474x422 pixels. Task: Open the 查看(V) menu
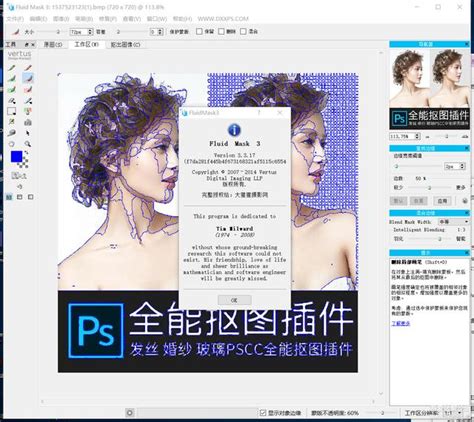132,19
